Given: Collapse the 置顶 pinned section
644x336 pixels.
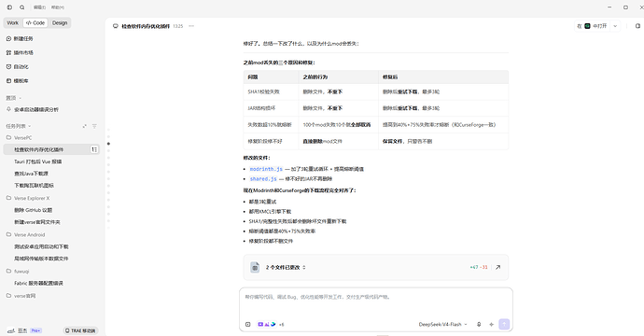Looking at the screenshot, I should pos(14,98).
